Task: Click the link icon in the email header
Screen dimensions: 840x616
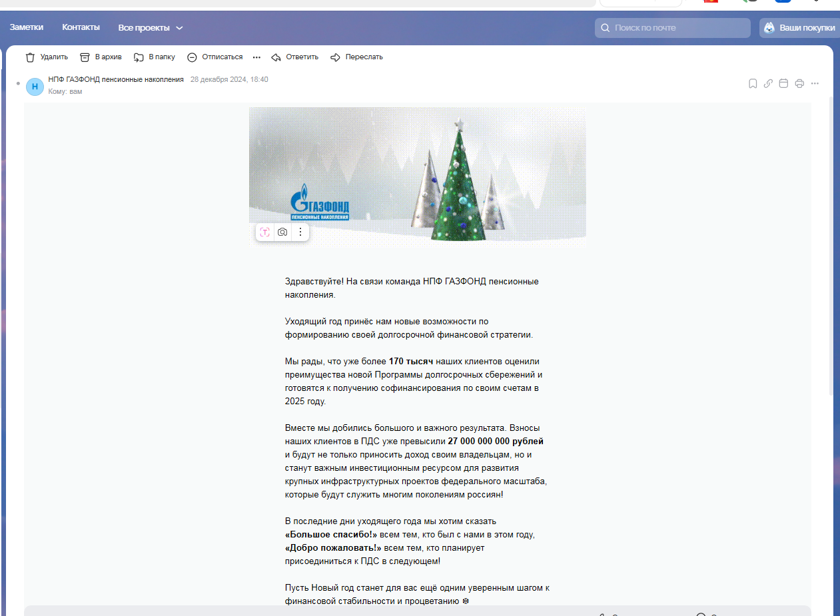Action: tap(768, 84)
